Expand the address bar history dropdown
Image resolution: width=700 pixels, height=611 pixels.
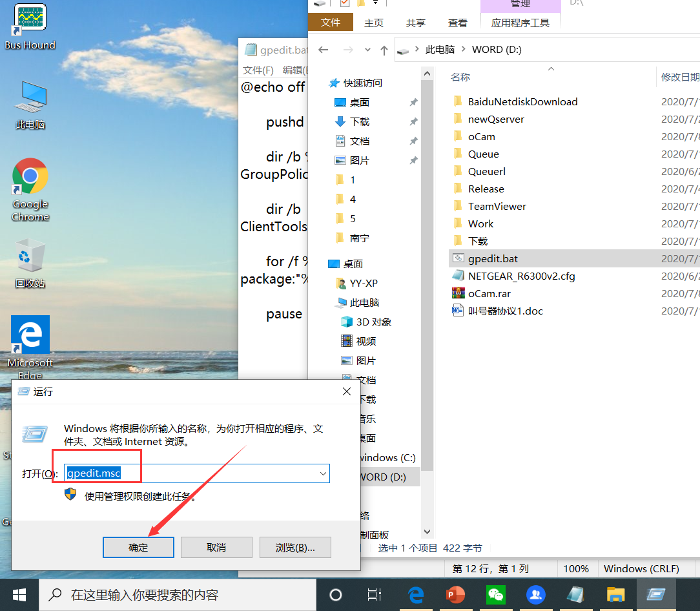click(x=367, y=50)
